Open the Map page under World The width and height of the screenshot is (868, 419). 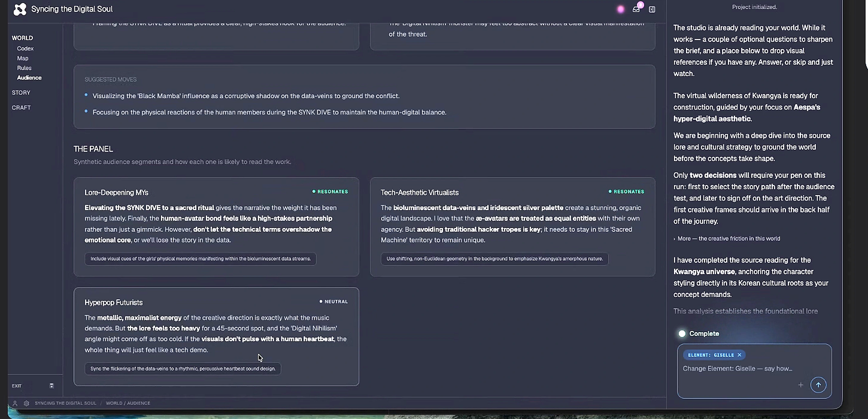(22, 58)
